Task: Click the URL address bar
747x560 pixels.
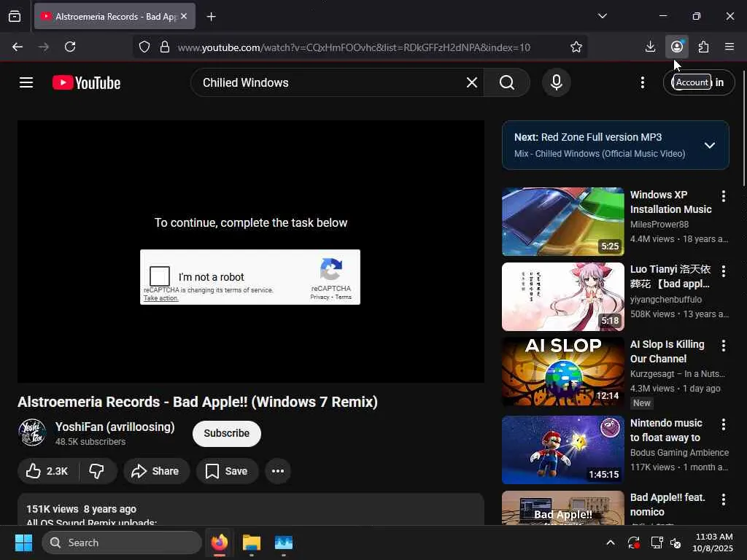Action: pos(354,47)
